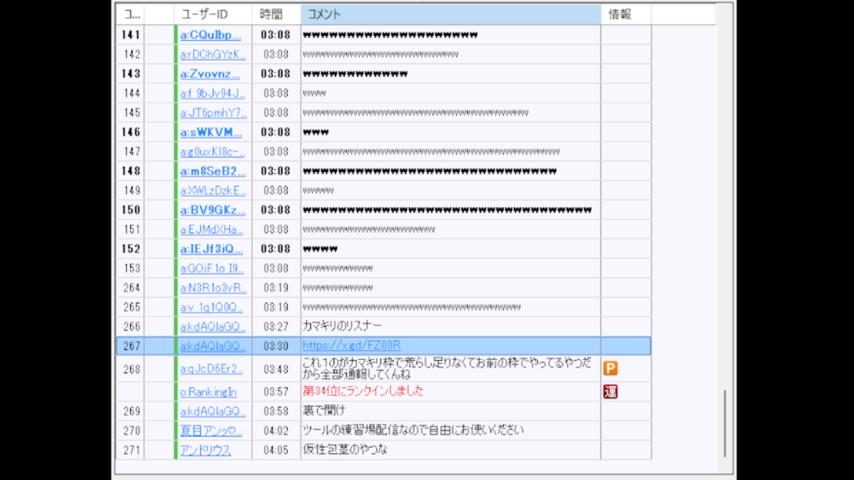
Task: Select the two-line comment in row 268
Action: tap(447, 369)
